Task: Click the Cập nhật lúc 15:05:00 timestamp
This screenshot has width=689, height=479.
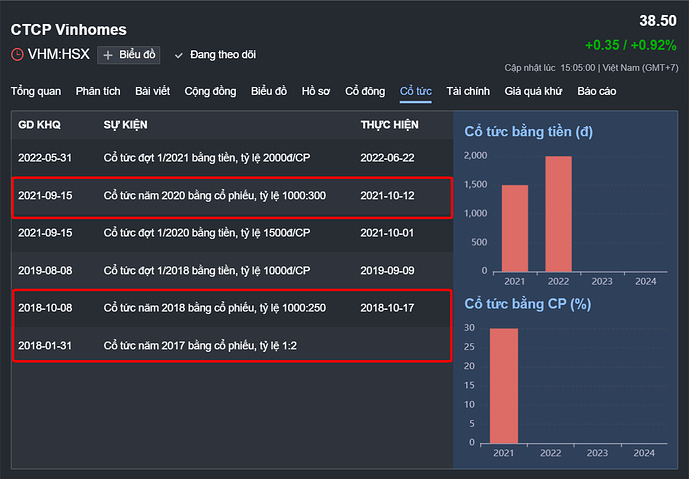Action: pos(591,68)
